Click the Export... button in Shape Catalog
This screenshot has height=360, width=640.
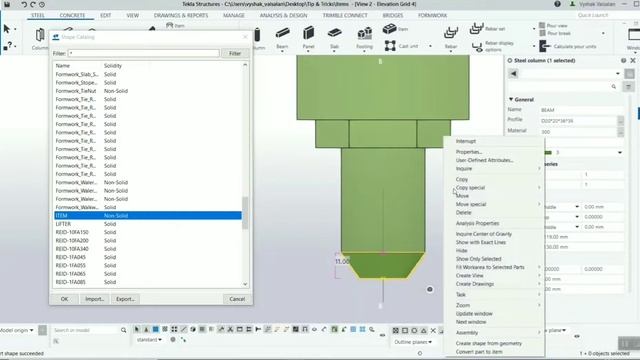125,299
